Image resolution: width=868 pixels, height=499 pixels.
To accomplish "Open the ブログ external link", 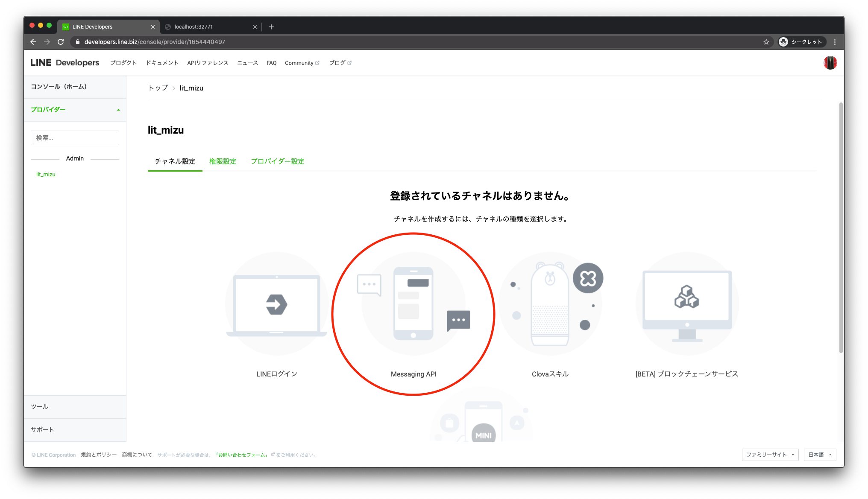I will click(x=340, y=63).
